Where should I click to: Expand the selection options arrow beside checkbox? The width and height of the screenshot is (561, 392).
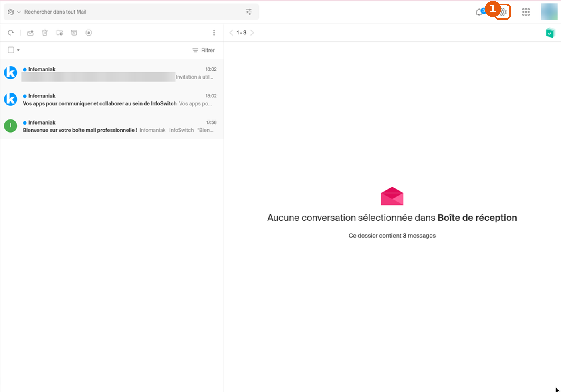[x=18, y=50]
